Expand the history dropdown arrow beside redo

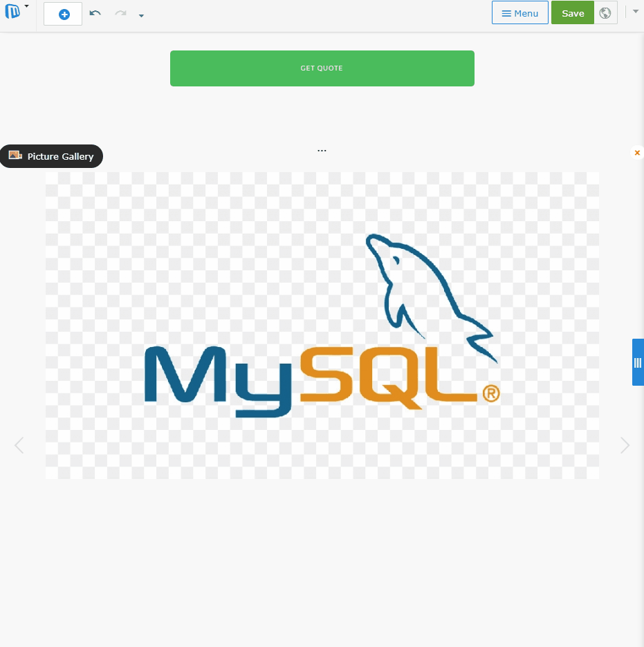point(141,16)
